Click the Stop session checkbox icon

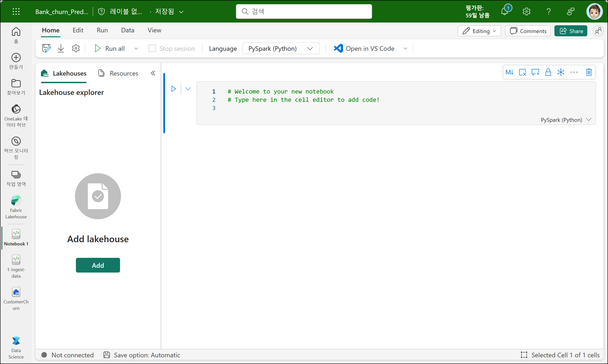pyautogui.click(x=152, y=48)
